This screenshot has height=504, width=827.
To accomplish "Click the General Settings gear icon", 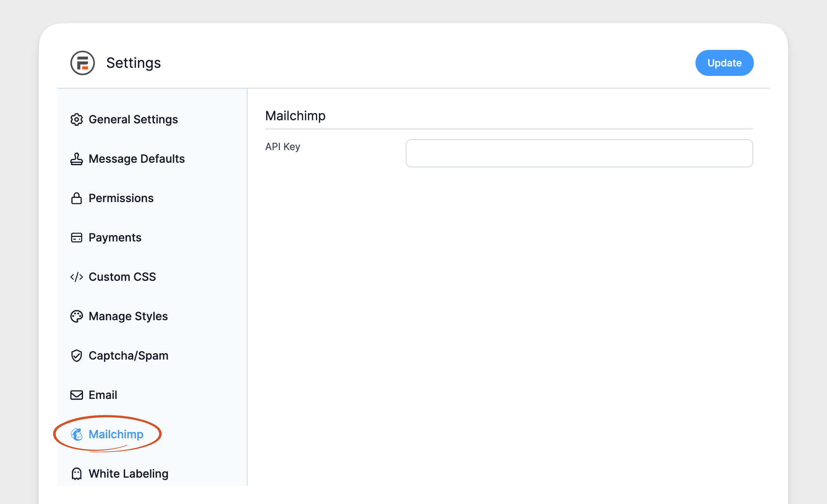I will pyautogui.click(x=77, y=119).
